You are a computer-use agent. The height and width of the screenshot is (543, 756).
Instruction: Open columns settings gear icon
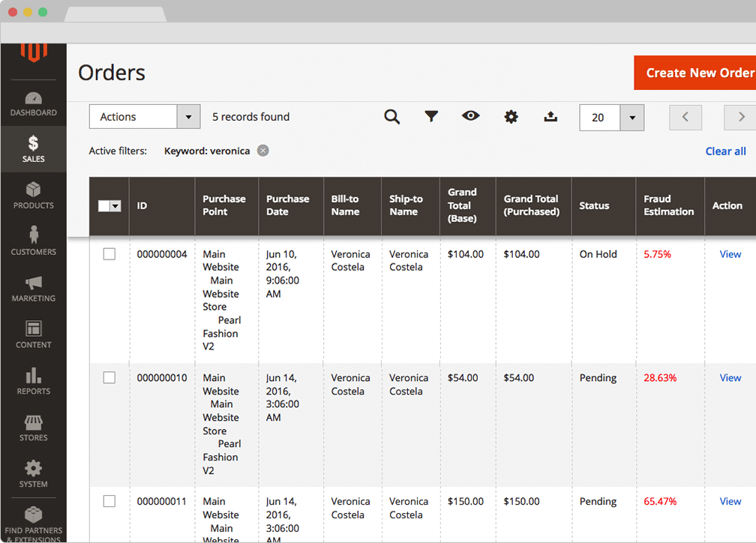click(x=511, y=117)
